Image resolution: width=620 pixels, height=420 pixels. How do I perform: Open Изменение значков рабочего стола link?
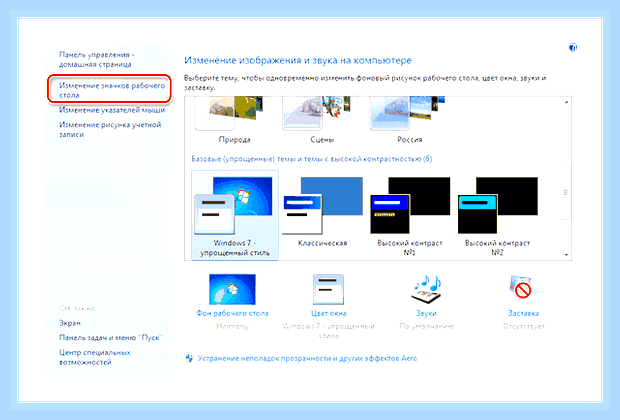[112, 90]
